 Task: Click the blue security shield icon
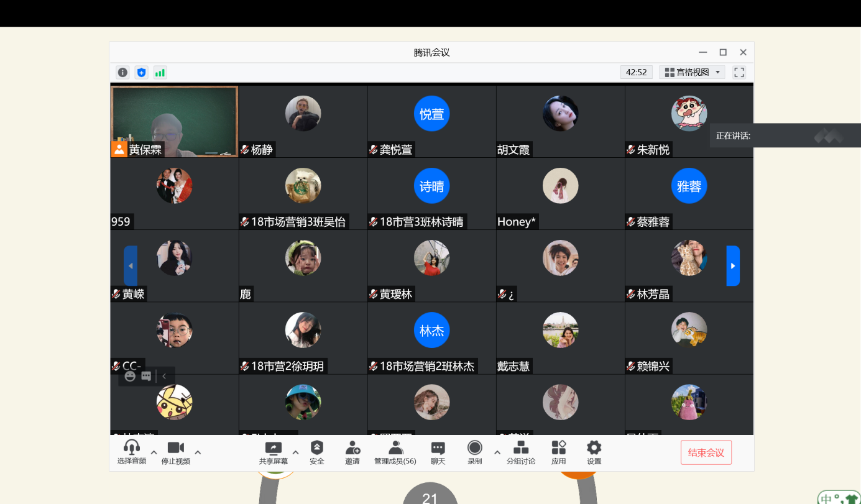(142, 73)
